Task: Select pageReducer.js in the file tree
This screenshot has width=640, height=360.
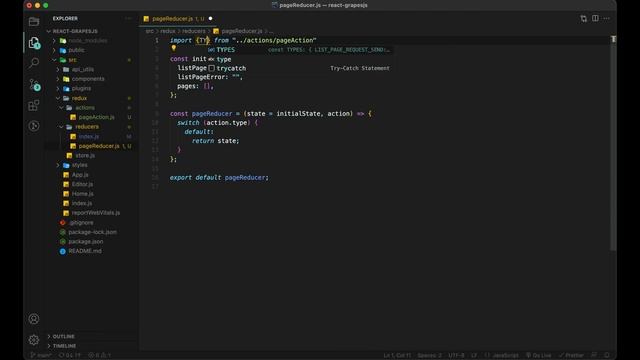Action: [x=99, y=146]
